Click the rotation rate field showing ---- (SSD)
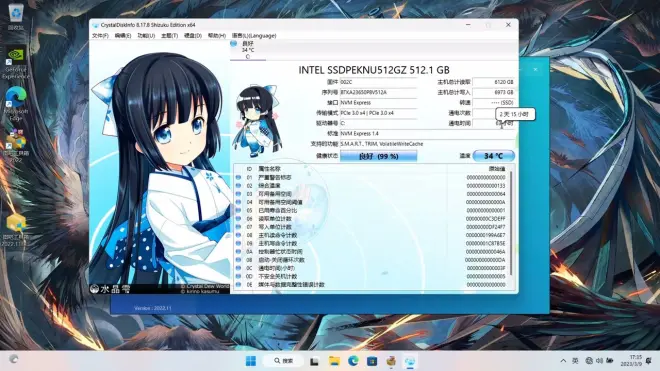 [493, 103]
